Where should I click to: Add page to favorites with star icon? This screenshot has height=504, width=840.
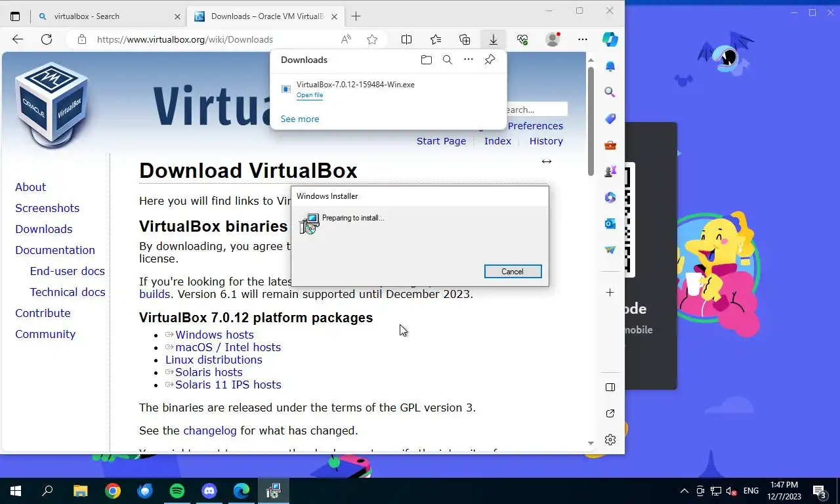[x=372, y=39]
